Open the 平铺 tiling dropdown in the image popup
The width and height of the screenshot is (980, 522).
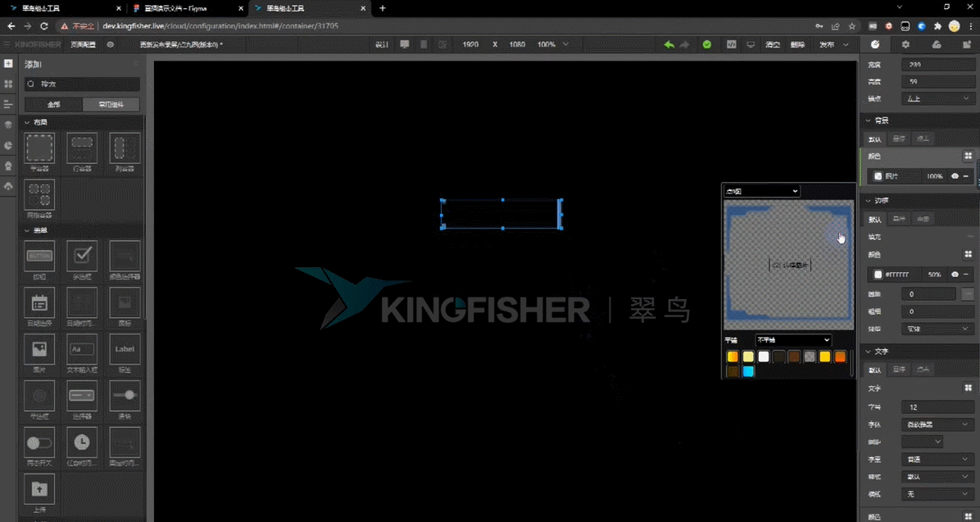pyautogui.click(x=793, y=340)
